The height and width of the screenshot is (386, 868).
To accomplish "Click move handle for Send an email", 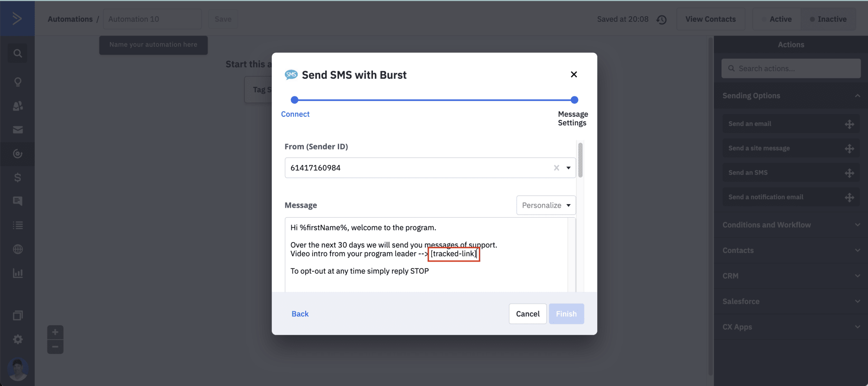I will [849, 124].
